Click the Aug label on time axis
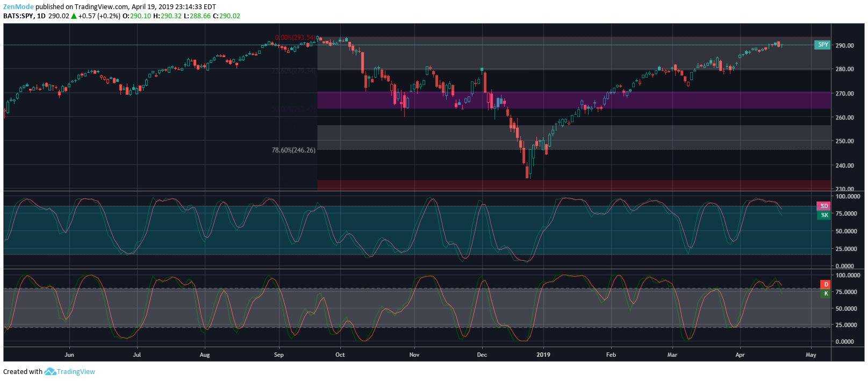This screenshot has width=868, height=381. click(x=205, y=355)
